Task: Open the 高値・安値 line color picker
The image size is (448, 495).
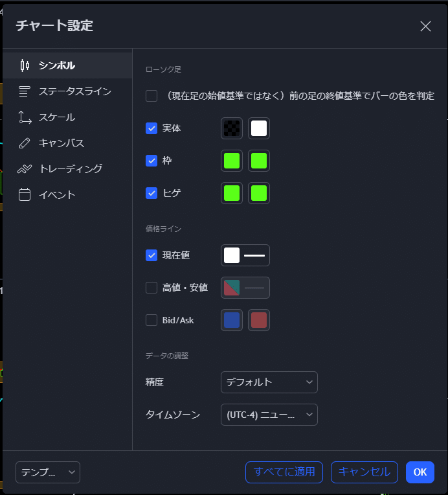Action: coord(245,288)
